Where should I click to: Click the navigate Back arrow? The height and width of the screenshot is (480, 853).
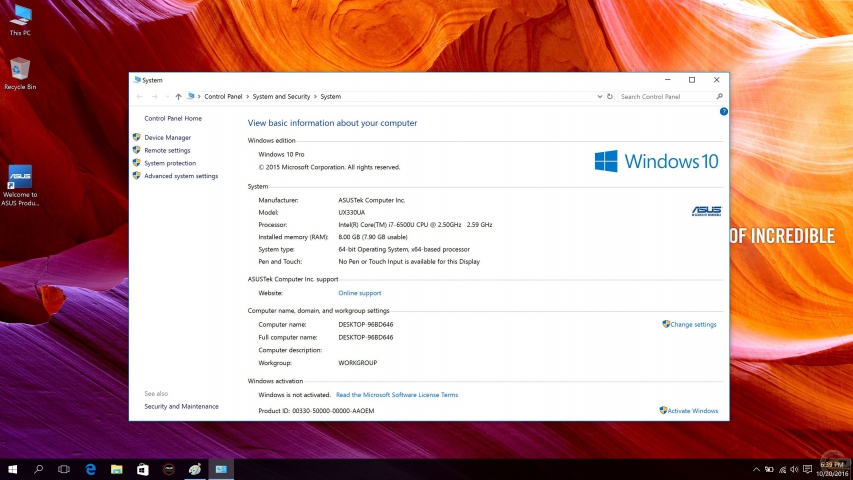click(x=140, y=96)
